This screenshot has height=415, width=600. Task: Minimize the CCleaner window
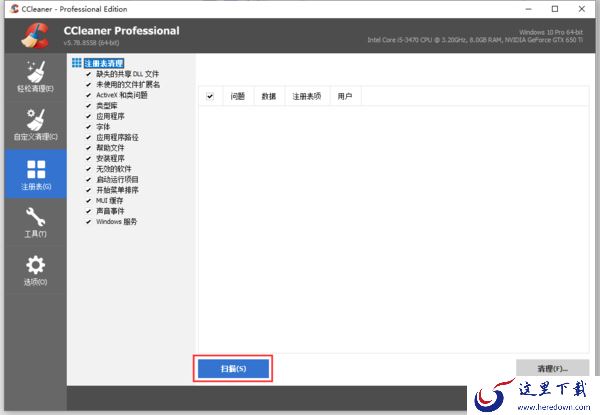click(x=529, y=9)
